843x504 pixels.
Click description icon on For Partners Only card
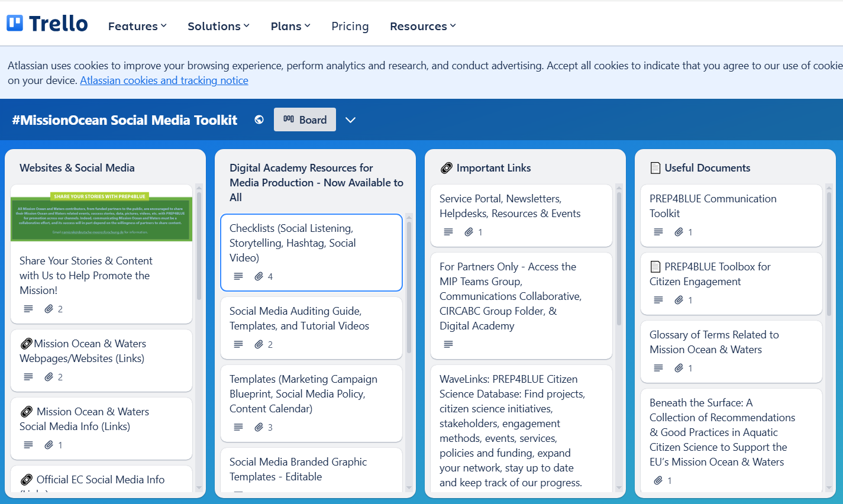click(448, 344)
